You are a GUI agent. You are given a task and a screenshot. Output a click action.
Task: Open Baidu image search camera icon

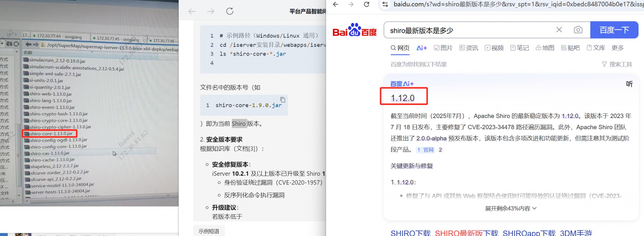click(578, 30)
